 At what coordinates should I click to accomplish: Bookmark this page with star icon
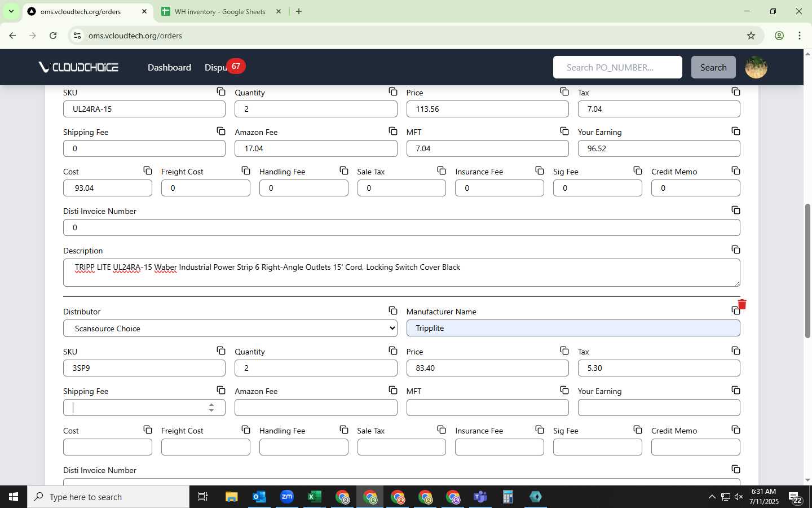[751, 36]
